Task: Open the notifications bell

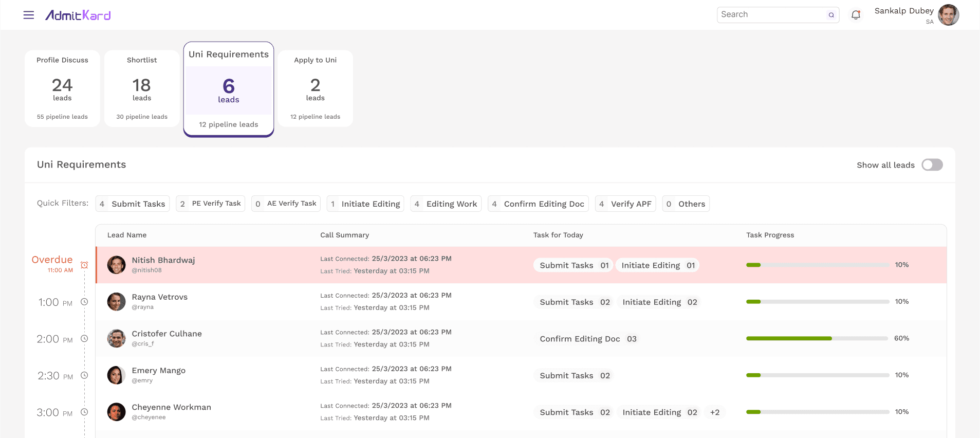Action: coord(856,15)
